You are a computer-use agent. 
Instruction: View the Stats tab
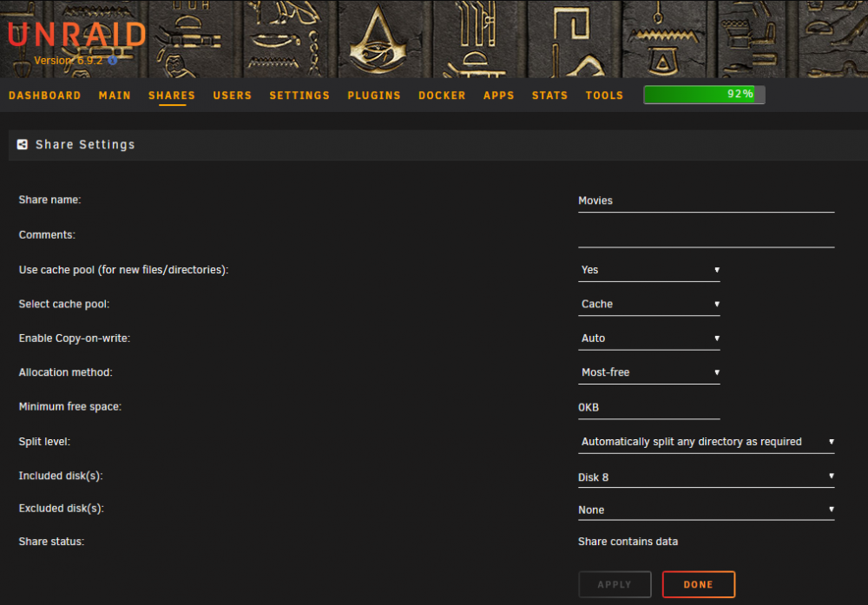pyautogui.click(x=549, y=95)
